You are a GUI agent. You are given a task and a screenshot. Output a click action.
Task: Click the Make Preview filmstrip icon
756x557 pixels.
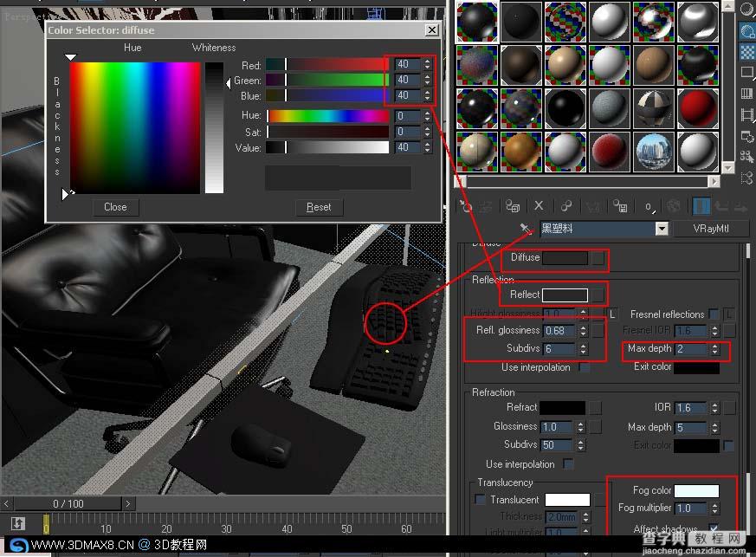[746, 114]
